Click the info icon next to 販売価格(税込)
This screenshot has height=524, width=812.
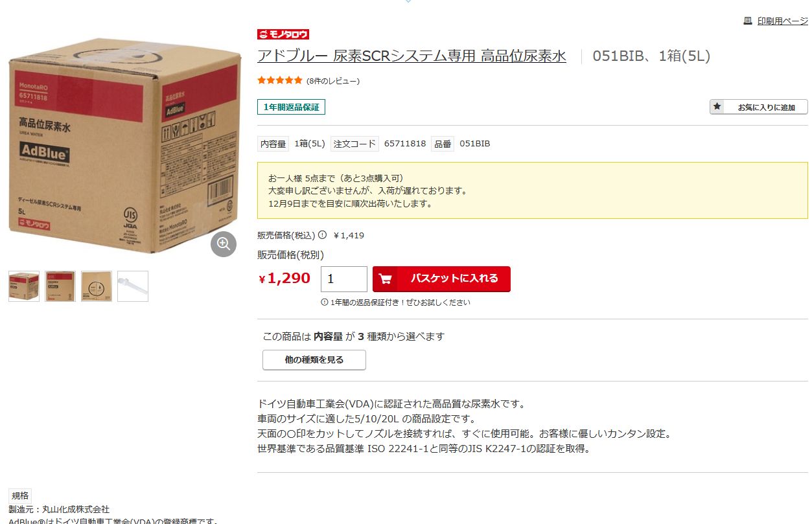(x=322, y=235)
